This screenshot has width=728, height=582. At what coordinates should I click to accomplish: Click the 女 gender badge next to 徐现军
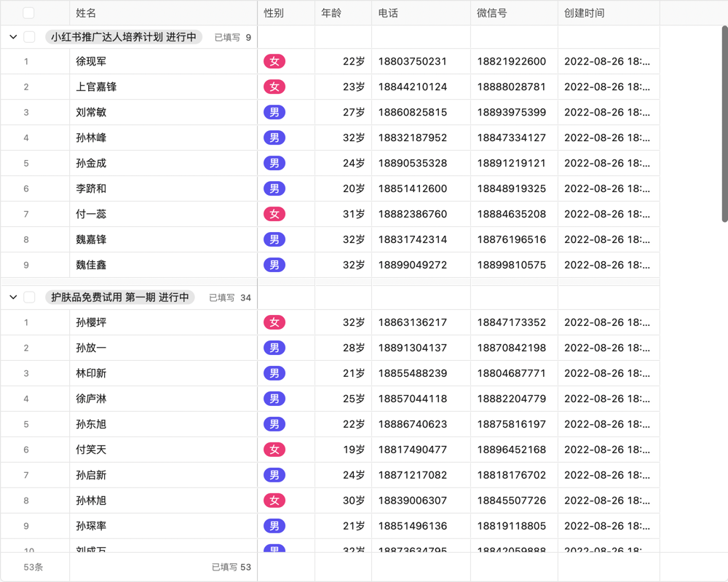click(x=274, y=61)
